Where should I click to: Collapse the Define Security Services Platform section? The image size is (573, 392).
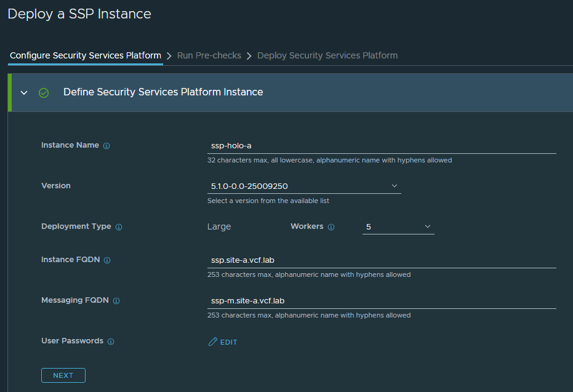(24, 93)
